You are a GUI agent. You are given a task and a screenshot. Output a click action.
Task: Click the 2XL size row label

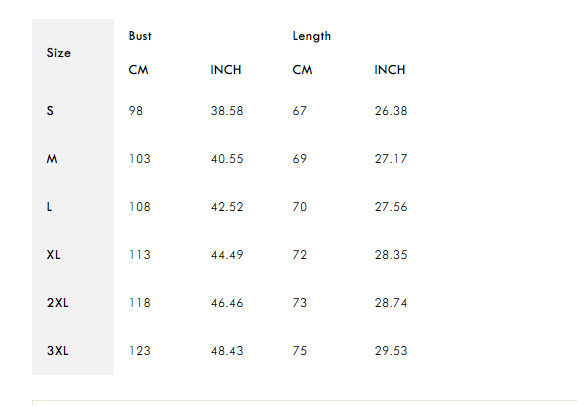(x=57, y=303)
